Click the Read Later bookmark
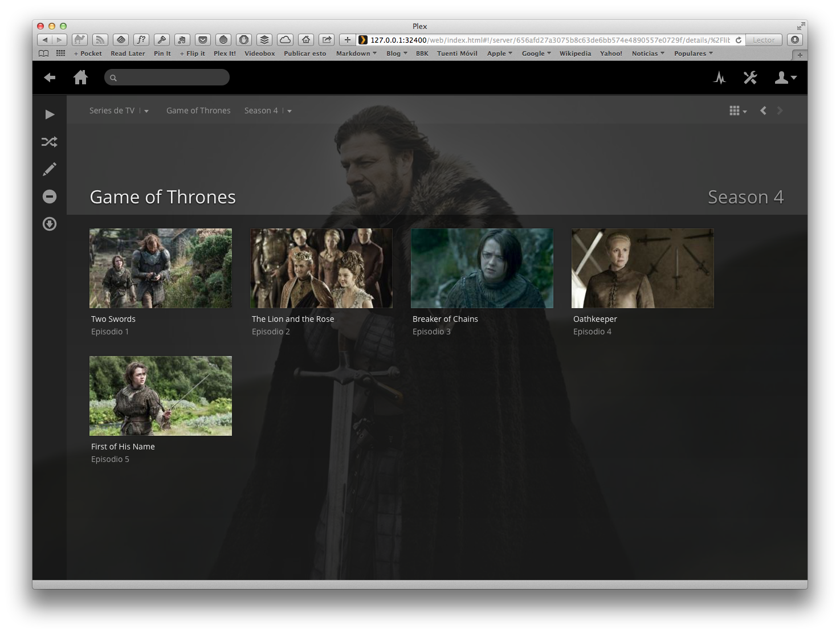This screenshot has height=634, width=840. click(128, 54)
